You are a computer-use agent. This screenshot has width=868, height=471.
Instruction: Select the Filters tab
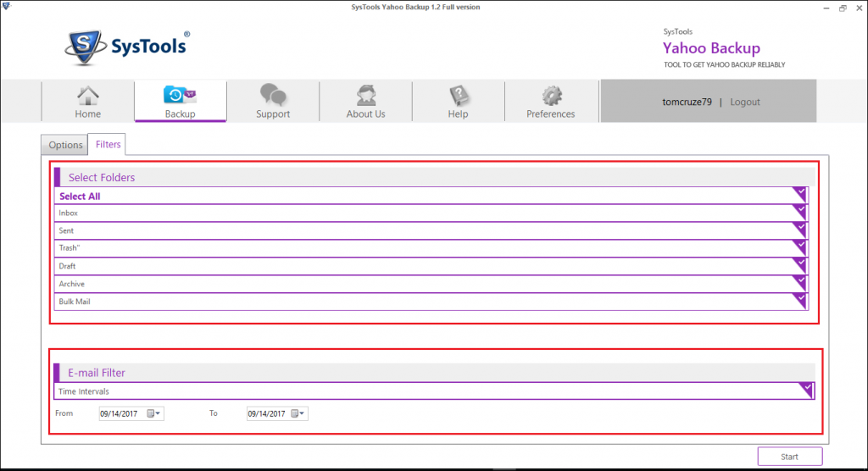pyautogui.click(x=108, y=145)
